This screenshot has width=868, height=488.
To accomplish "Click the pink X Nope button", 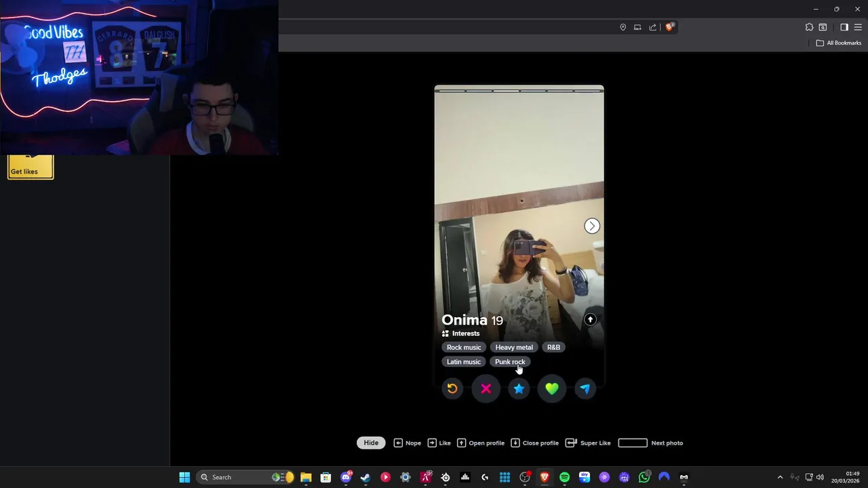I will coord(486,388).
